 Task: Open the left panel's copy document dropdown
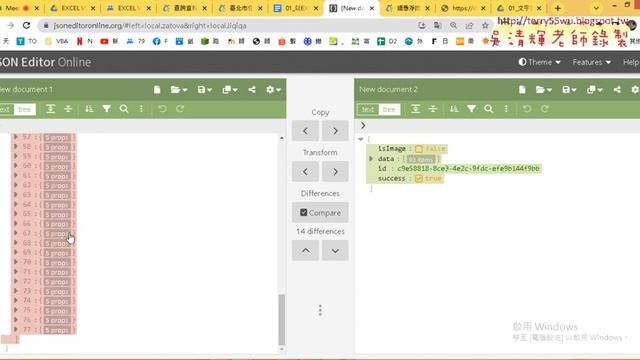(230, 90)
